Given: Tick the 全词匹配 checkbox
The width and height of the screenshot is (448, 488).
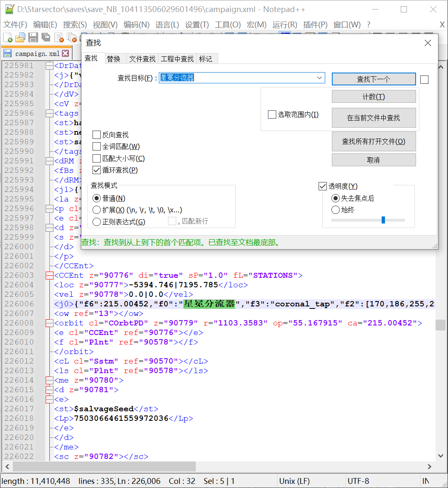Looking at the screenshot, I should pos(97,146).
